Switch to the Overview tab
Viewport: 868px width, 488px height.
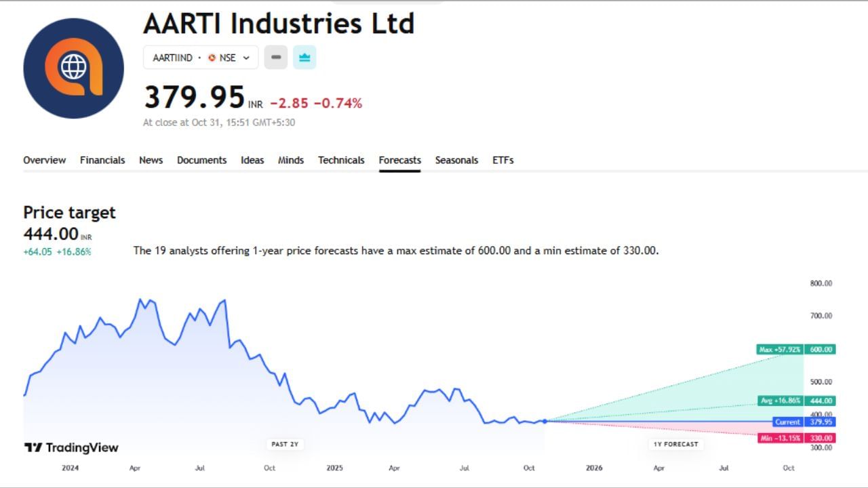[44, 160]
